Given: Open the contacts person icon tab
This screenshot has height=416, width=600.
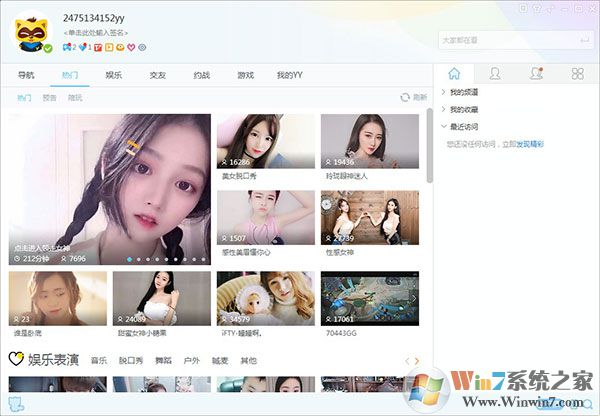Looking at the screenshot, I should 494,74.
